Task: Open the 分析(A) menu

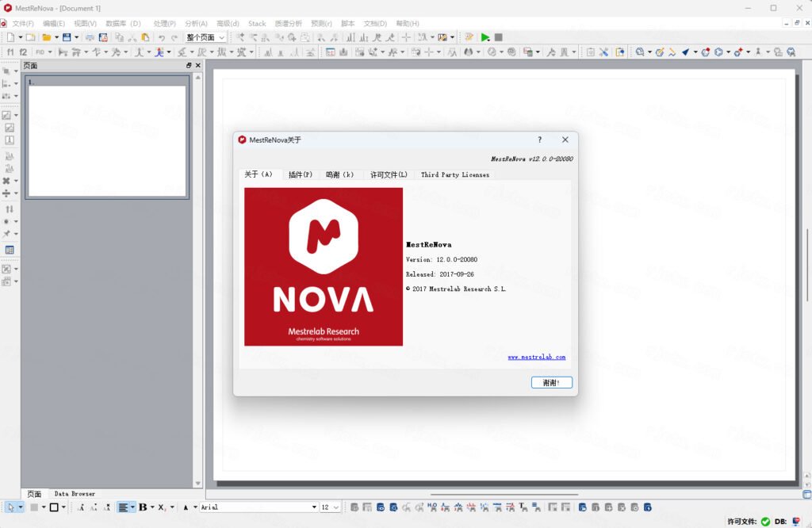Action: pos(196,23)
